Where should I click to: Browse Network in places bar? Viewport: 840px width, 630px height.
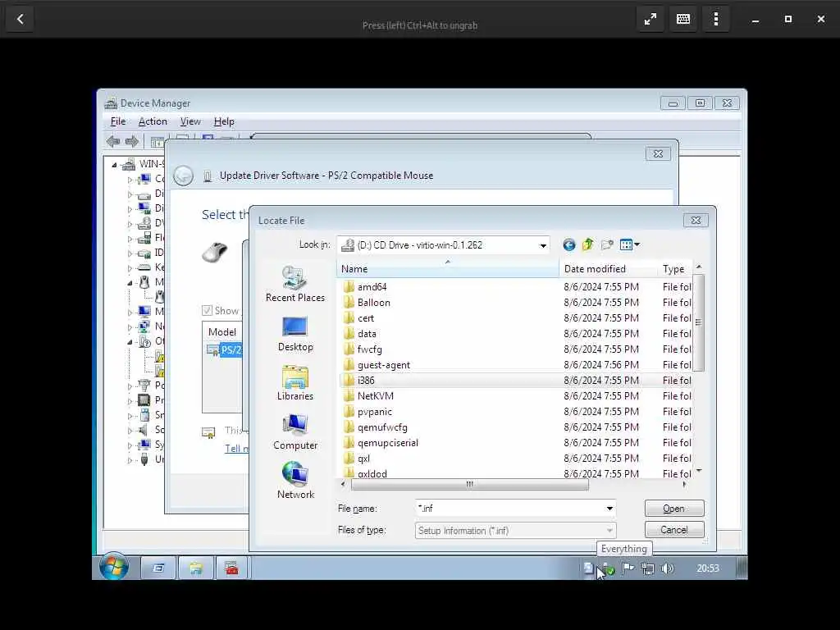tap(295, 481)
